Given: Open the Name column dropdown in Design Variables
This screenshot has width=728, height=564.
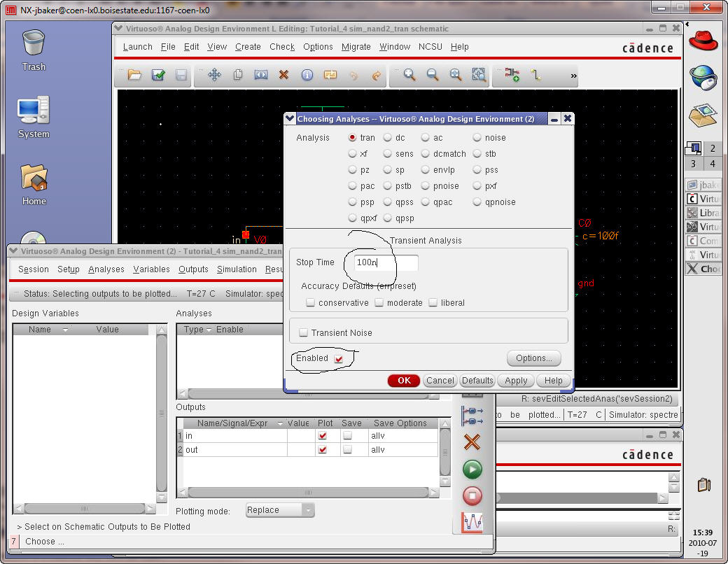Looking at the screenshot, I should (65, 330).
